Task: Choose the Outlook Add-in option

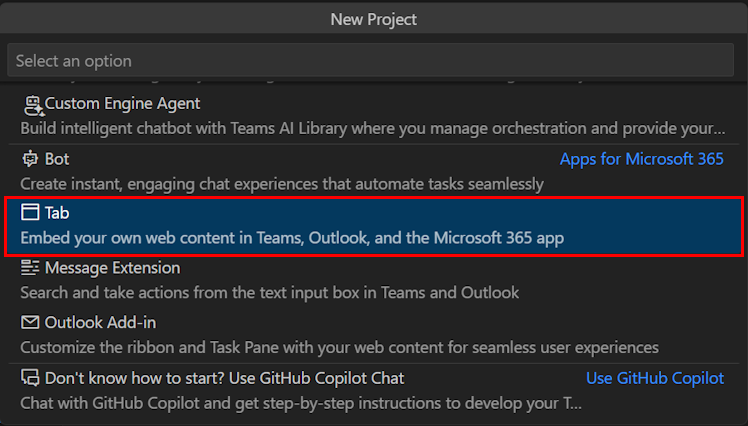Action: pyautogui.click(x=374, y=335)
